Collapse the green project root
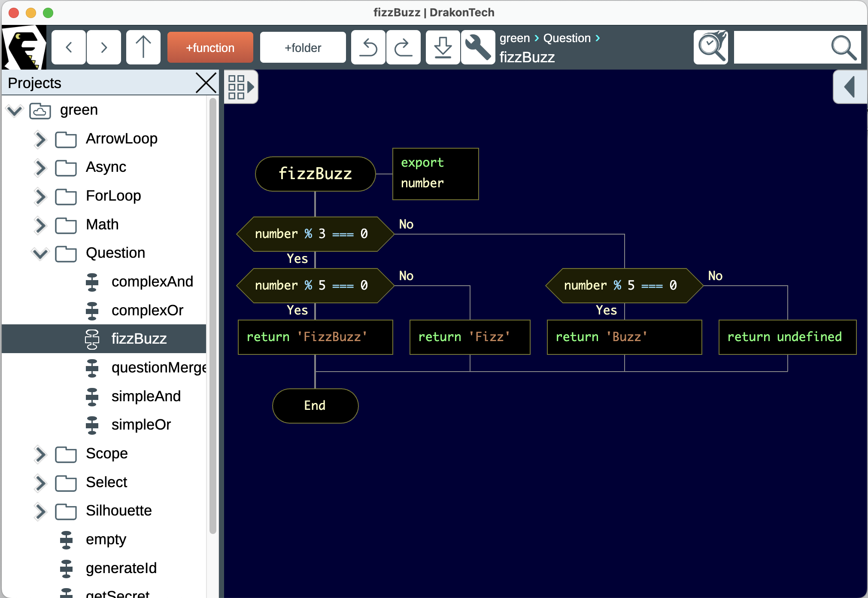 point(14,110)
